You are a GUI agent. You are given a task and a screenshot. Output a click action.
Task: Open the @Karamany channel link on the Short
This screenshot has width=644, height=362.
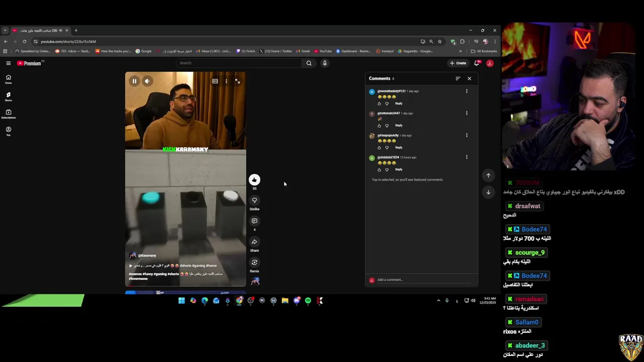(146, 255)
